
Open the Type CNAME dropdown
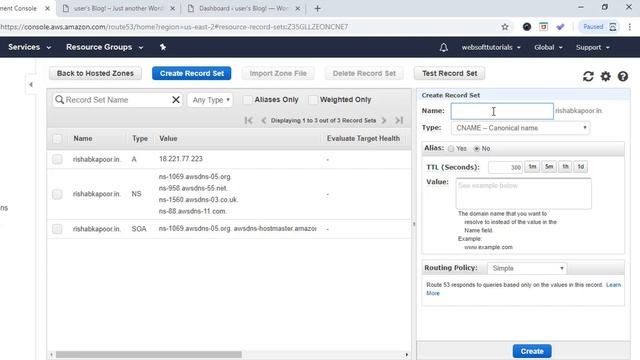click(x=520, y=128)
